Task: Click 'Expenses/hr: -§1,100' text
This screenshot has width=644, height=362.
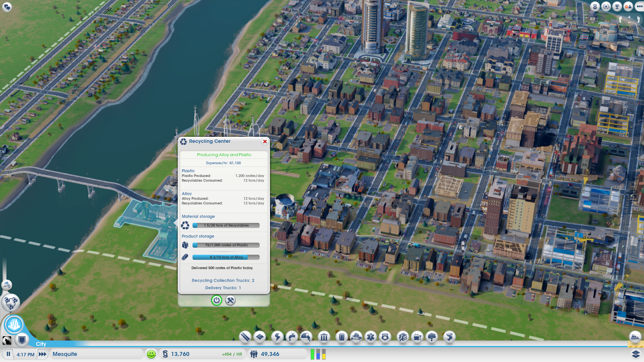Action: (x=223, y=163)
